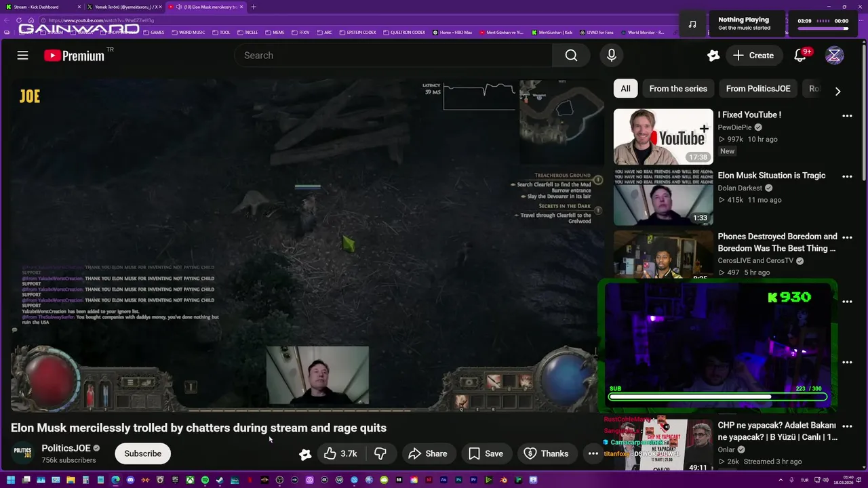868x488 pixels.
Task: Open Netflix from taskbar
Action: pos(250,481)
